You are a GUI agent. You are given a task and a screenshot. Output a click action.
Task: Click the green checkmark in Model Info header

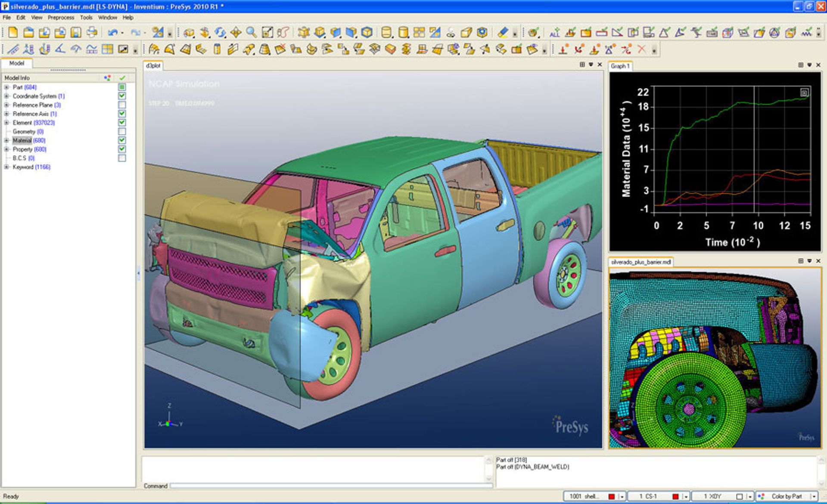(122, 78)
